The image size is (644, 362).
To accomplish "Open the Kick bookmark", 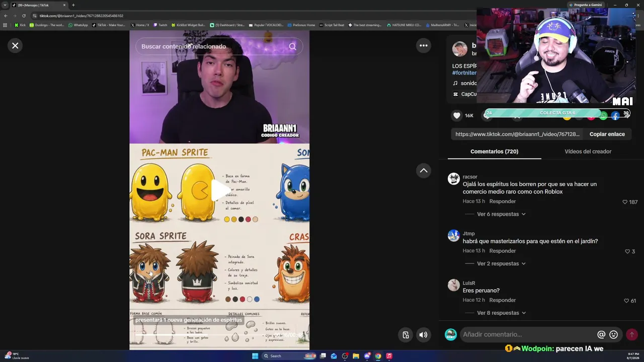I will [20, 25].
